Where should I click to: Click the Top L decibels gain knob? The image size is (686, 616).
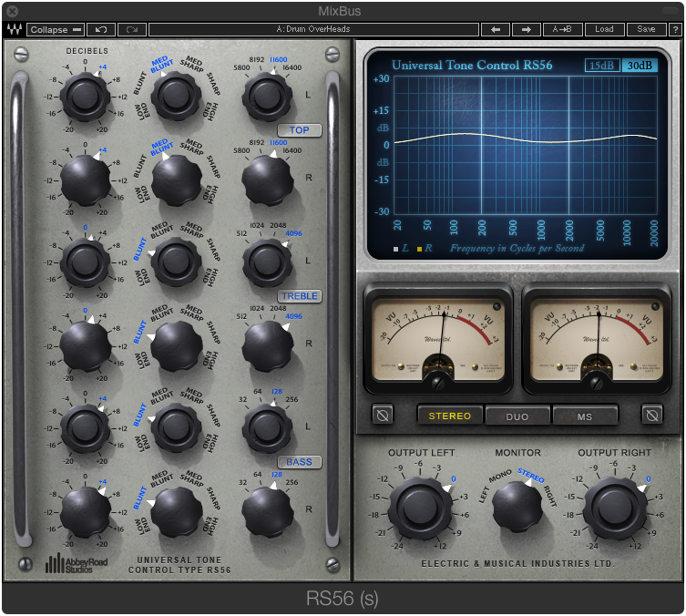[85, 97]
